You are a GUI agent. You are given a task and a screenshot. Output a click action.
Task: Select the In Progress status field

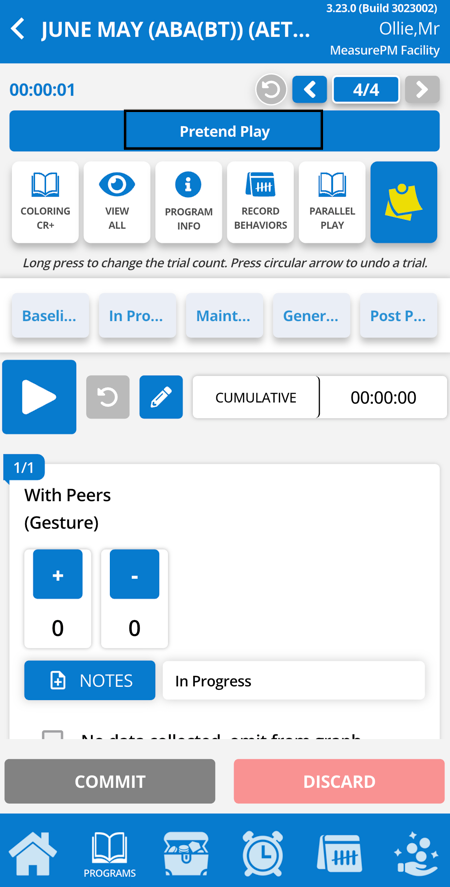(x=294, y=681)
